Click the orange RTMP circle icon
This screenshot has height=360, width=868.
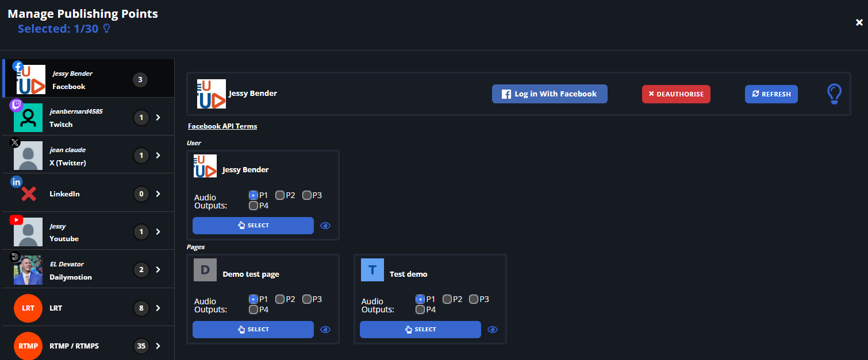(28, 346)
